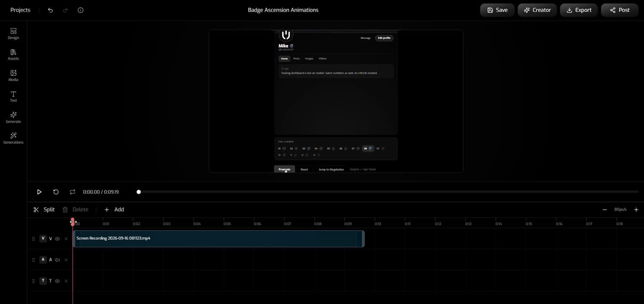Undo the last edit
644x304 pixels.
click(x=50, y=10)
